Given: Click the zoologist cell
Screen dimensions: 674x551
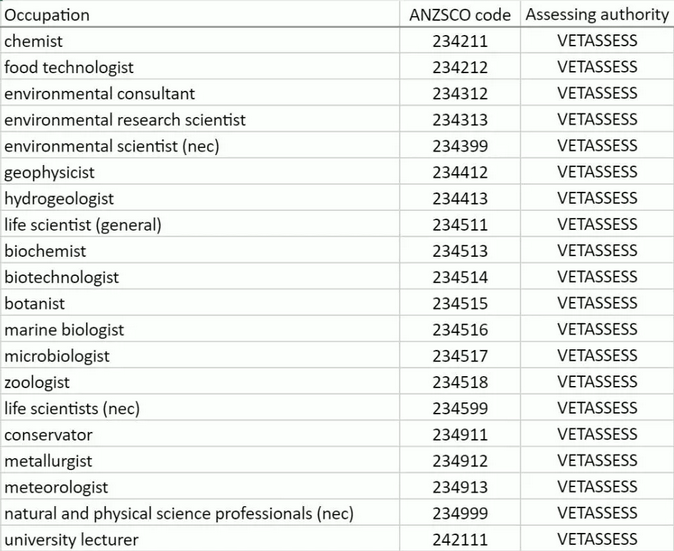Looking at the screenshot, I should pos(200,382).
